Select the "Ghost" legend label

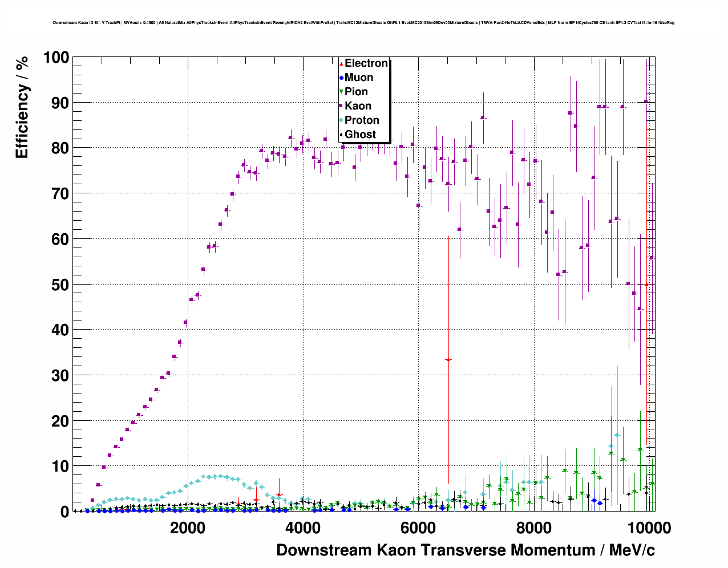coord(360,135)
